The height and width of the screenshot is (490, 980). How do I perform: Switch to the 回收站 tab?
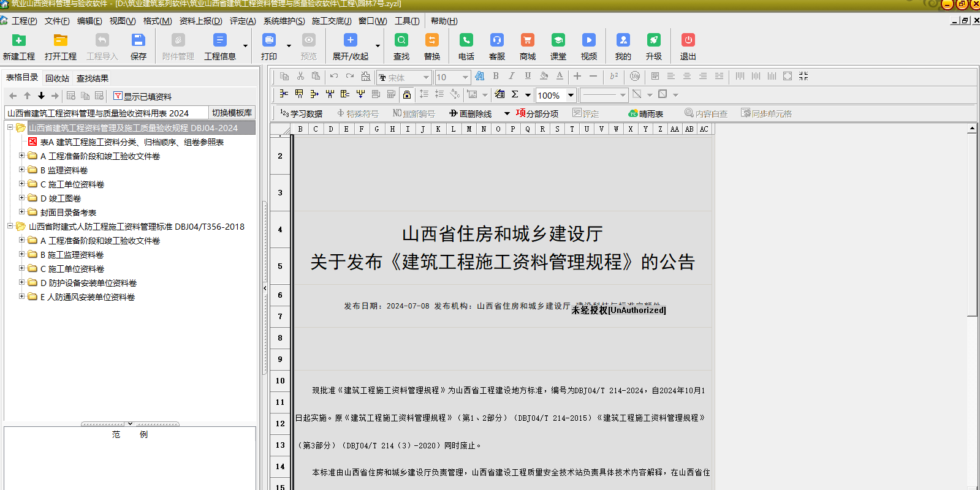(57, 78)
